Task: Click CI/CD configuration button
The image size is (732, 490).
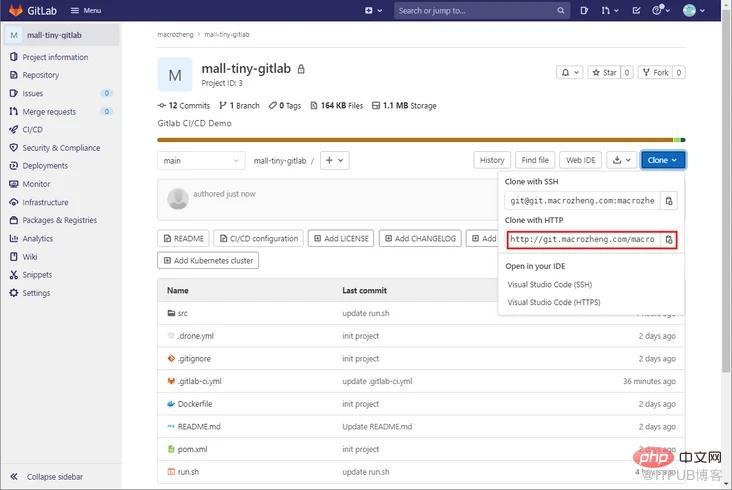Action: click(259, 238)
